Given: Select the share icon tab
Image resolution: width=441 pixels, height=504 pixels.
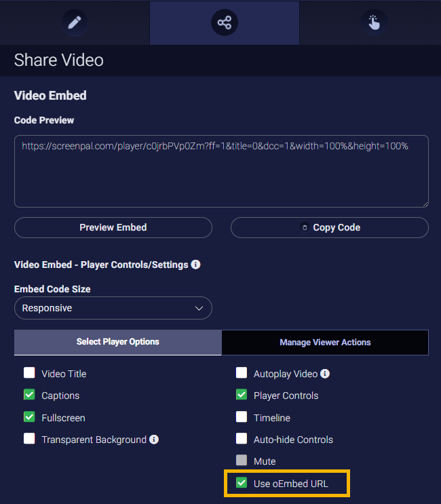Looking at the screenshot, I should pyautogui.click(x=224, y=22).
